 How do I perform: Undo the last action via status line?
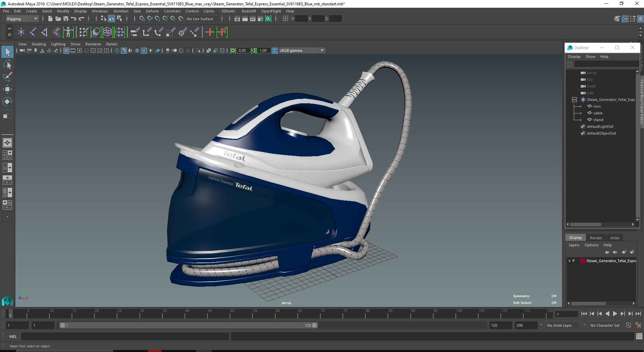74,19
